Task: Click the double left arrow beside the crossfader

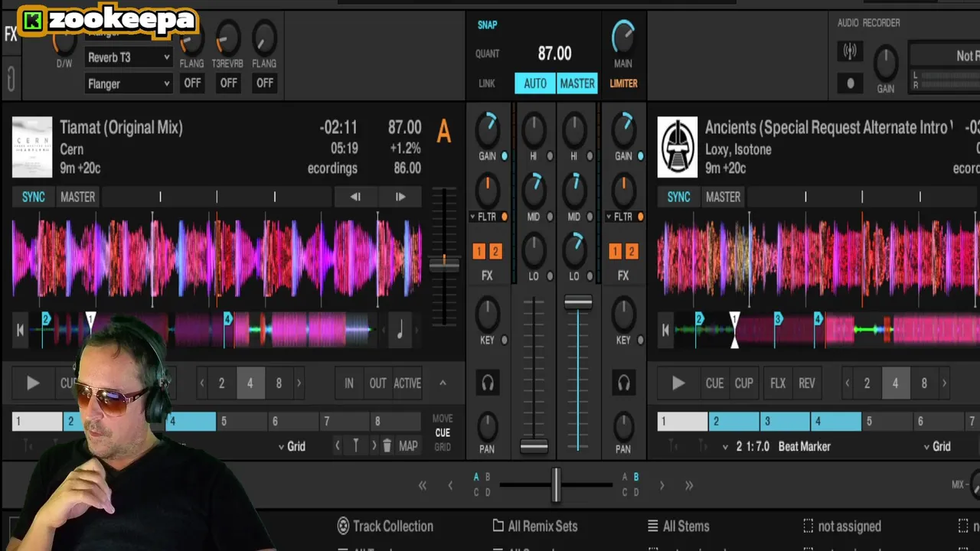Action: (x=423, y=485)
